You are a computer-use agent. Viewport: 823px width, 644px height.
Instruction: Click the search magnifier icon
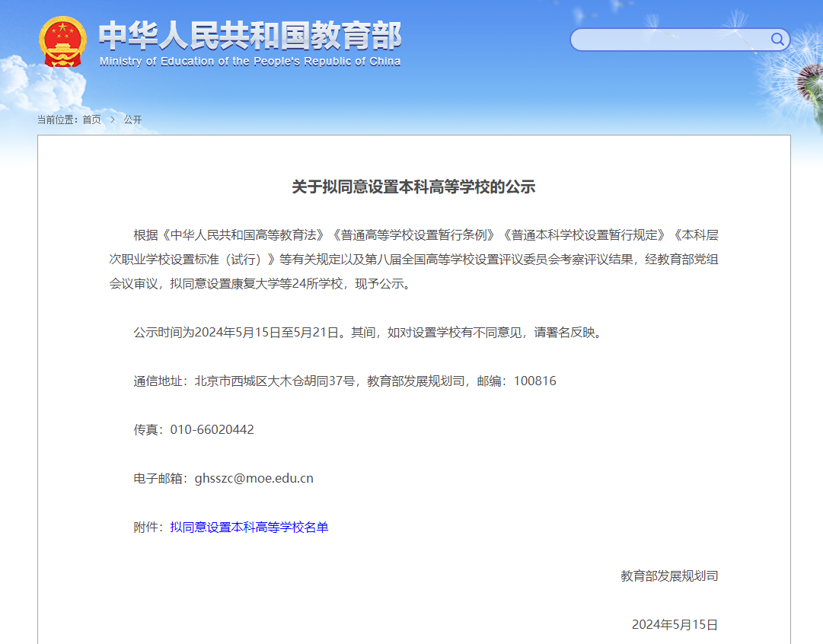pyautogui.click(x=777, y=40)
